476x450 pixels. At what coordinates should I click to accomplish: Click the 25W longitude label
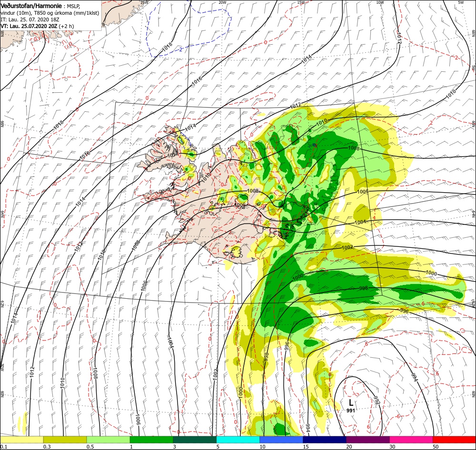(x=145, y=2)
